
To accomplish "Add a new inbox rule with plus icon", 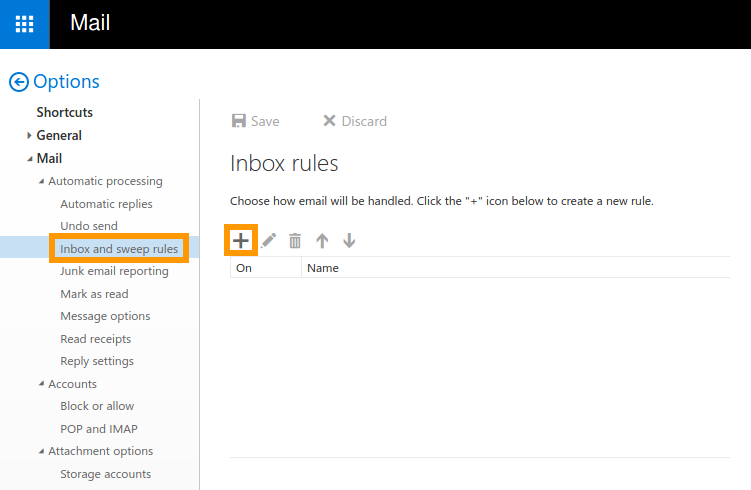I will (x=240, y=241).
